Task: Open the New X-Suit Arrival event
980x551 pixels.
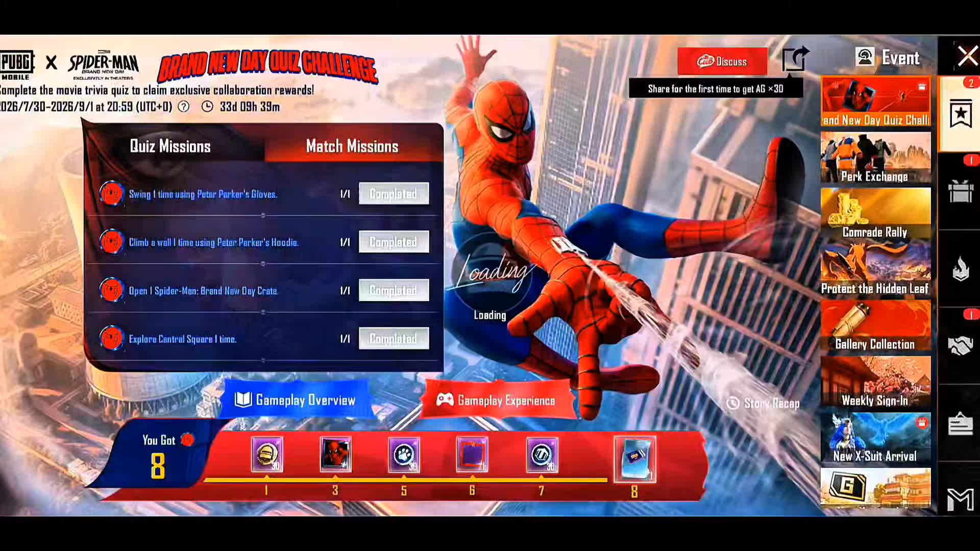Action: (876, 438)
